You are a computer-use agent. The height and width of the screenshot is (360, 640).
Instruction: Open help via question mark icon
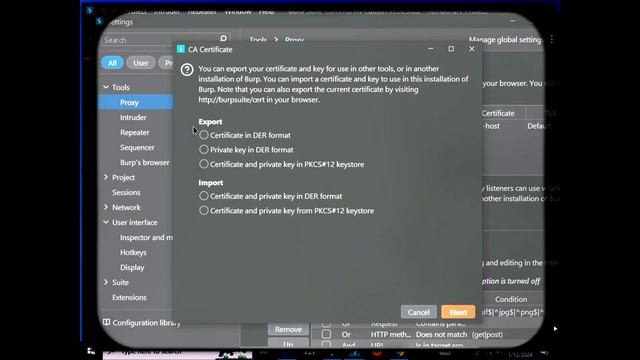coord(187,70)
